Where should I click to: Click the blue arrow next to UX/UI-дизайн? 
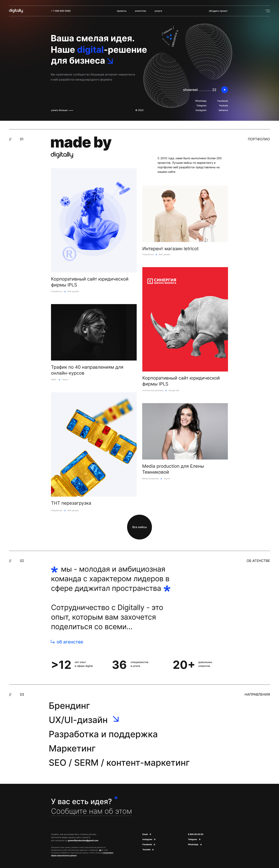116,719
